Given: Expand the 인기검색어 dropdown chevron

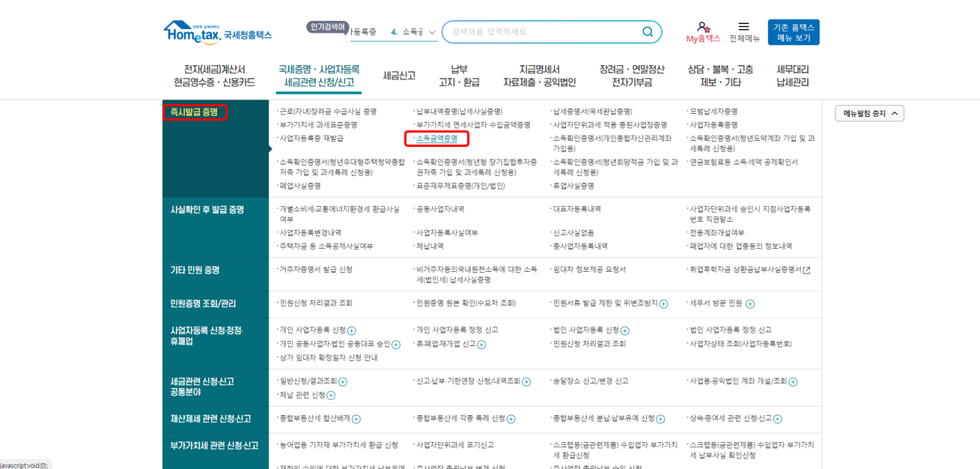Looking at the screenshot, I should (x=432, y=32).
